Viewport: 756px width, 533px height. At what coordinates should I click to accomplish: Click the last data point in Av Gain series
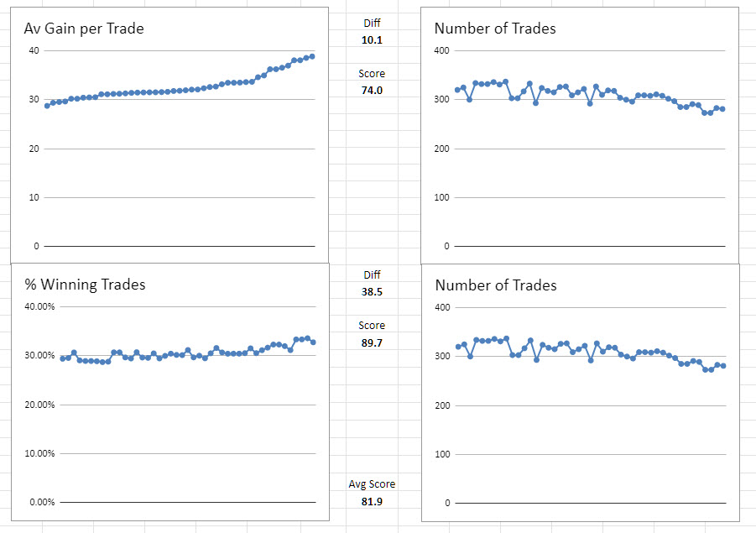(312, 56)
